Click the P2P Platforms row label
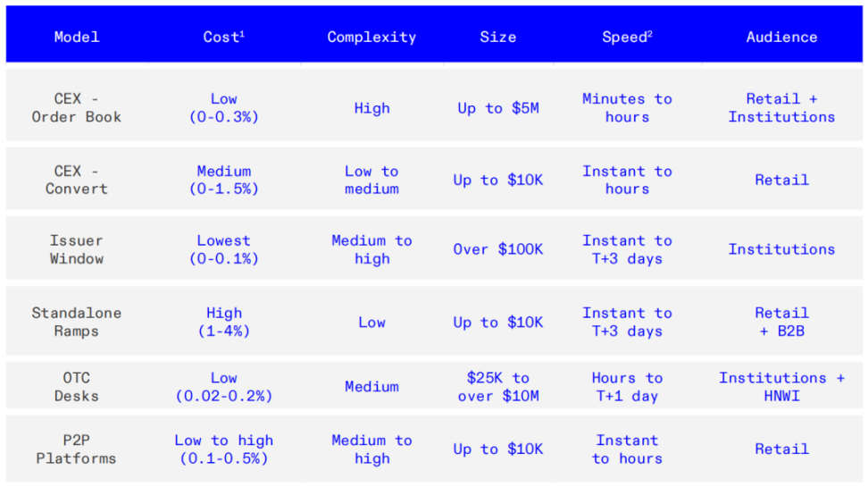This screenshot has height=487, width=868. pyautogui.click(x=77, y=449)
